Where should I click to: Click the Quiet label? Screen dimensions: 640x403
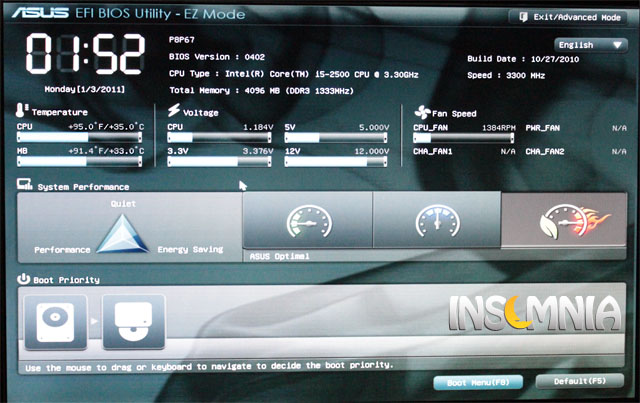[123, 203]
